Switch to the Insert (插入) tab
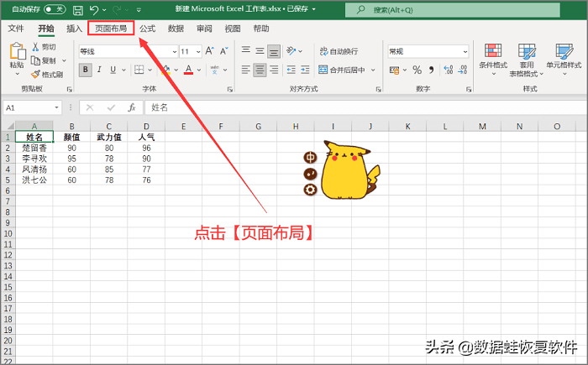Screen dimensions: 588x365 [x=74, y=29]
